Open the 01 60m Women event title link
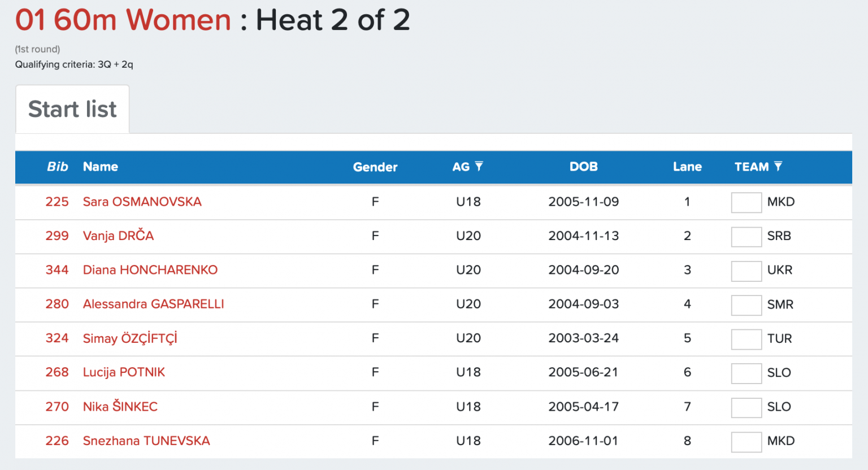 coord(123,20)
